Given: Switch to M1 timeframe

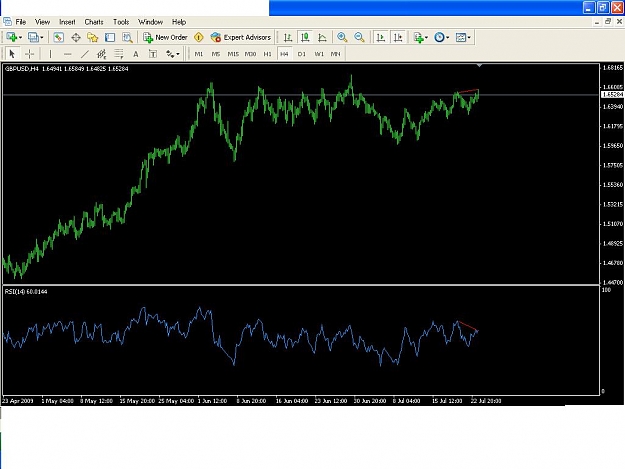Looking at the screenshot, I should pyautogui.click(x=199, y=54).
